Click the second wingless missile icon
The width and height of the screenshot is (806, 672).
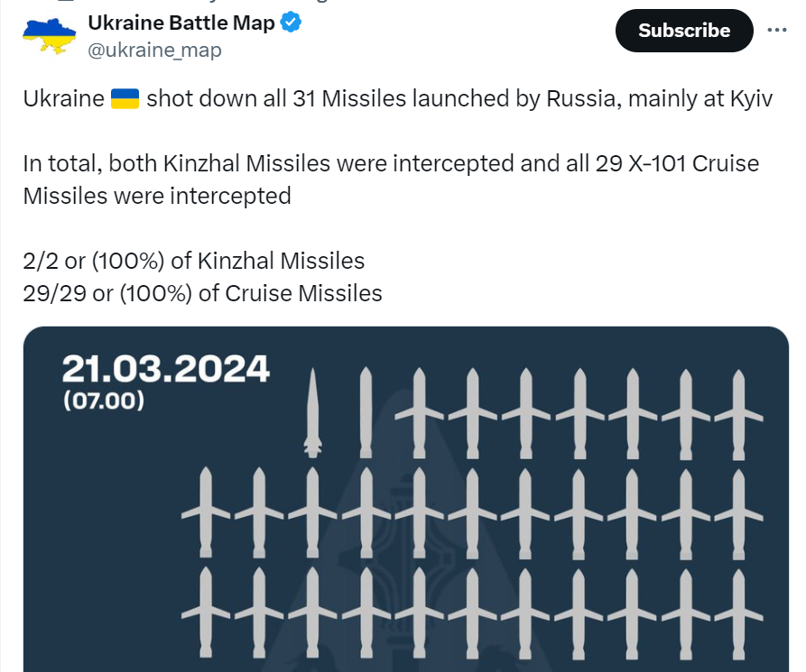[366, 412]
